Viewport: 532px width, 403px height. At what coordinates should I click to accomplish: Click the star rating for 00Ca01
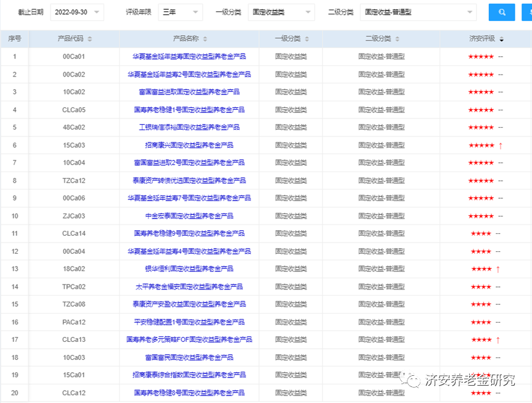coord(481,56)
